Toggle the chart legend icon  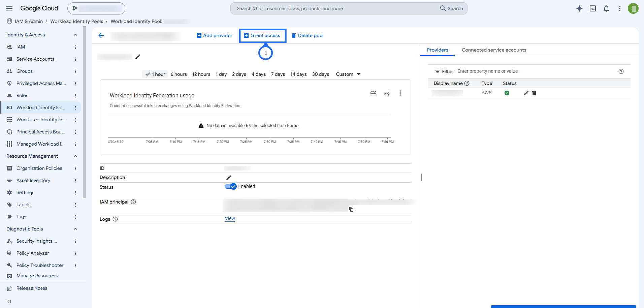(x=373, y=93)
